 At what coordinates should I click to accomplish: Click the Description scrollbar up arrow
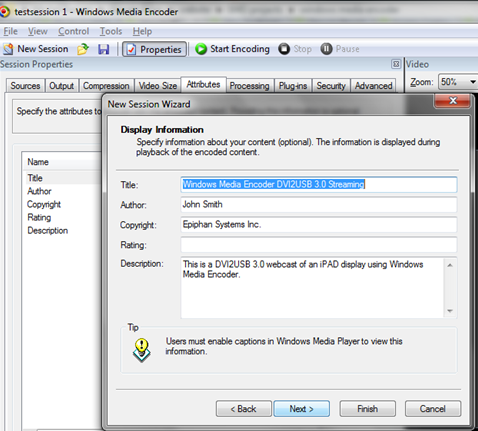coord(450,265)
